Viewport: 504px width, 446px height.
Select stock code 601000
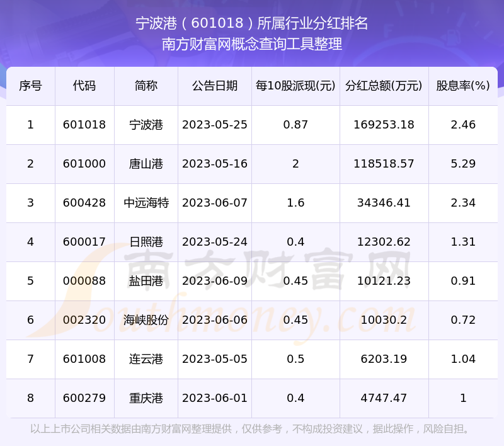click(x=84, y=164)
